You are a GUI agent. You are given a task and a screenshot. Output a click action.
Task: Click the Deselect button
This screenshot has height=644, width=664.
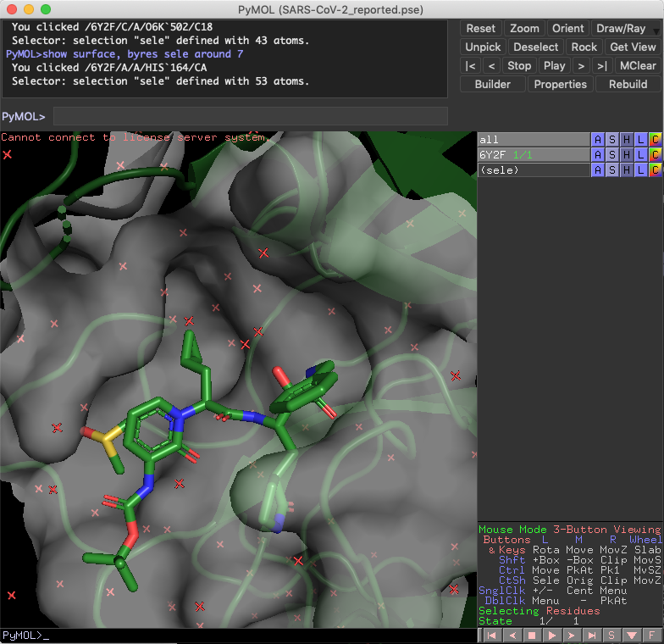[535, 47]
